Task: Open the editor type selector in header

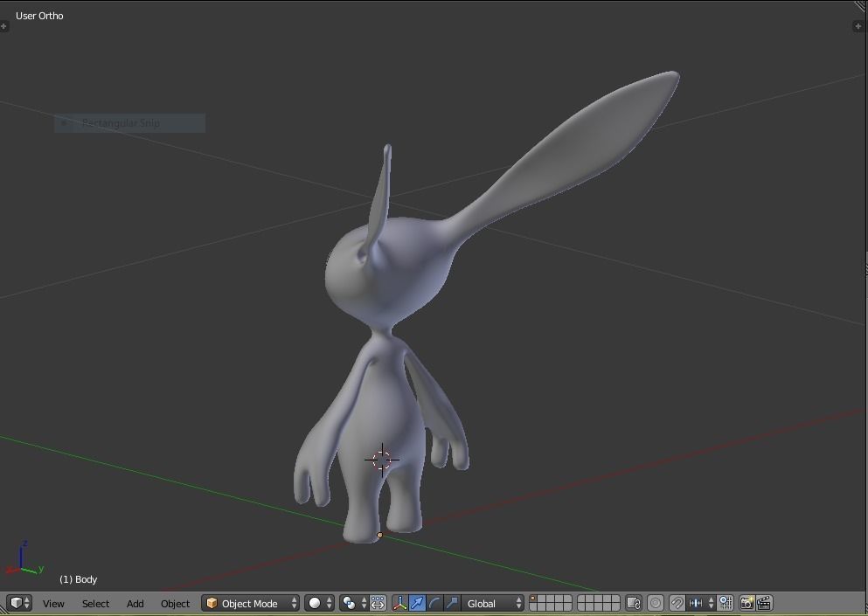Action: pos(19,603)
